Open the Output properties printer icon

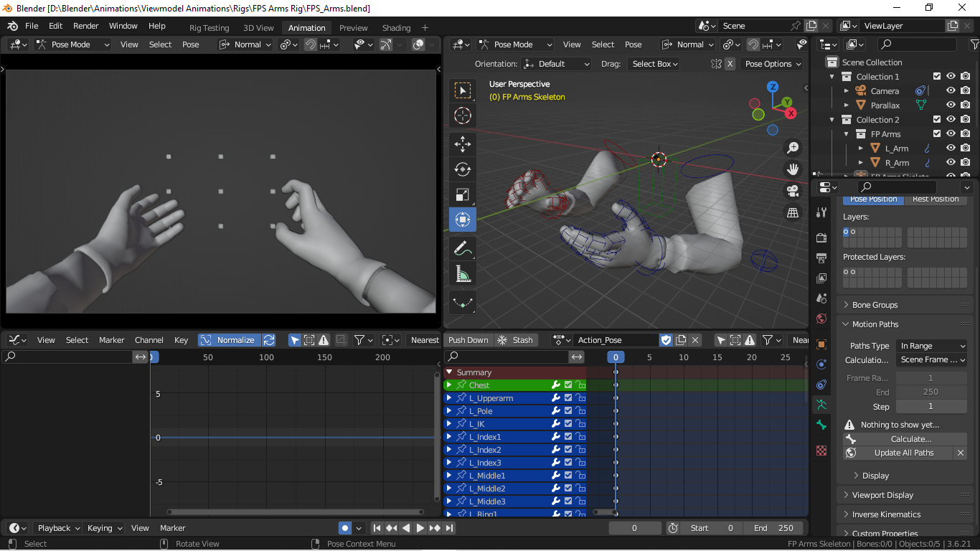click(x=821, y=258)
